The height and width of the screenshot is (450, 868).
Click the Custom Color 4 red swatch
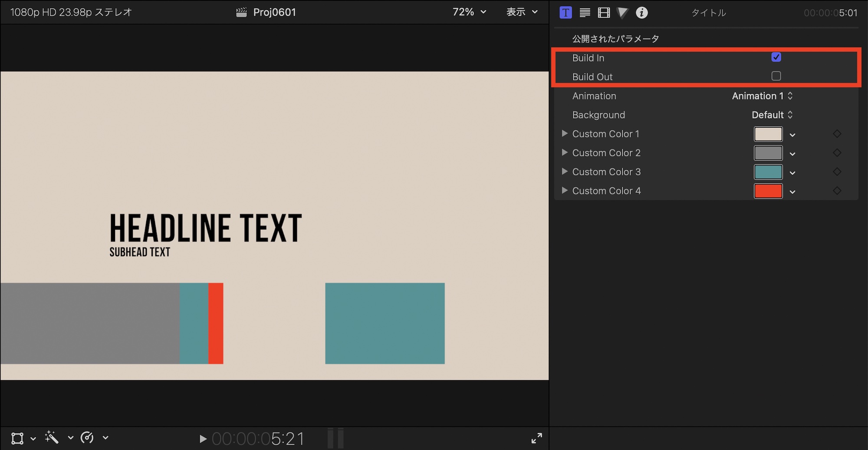click(768, 191)
